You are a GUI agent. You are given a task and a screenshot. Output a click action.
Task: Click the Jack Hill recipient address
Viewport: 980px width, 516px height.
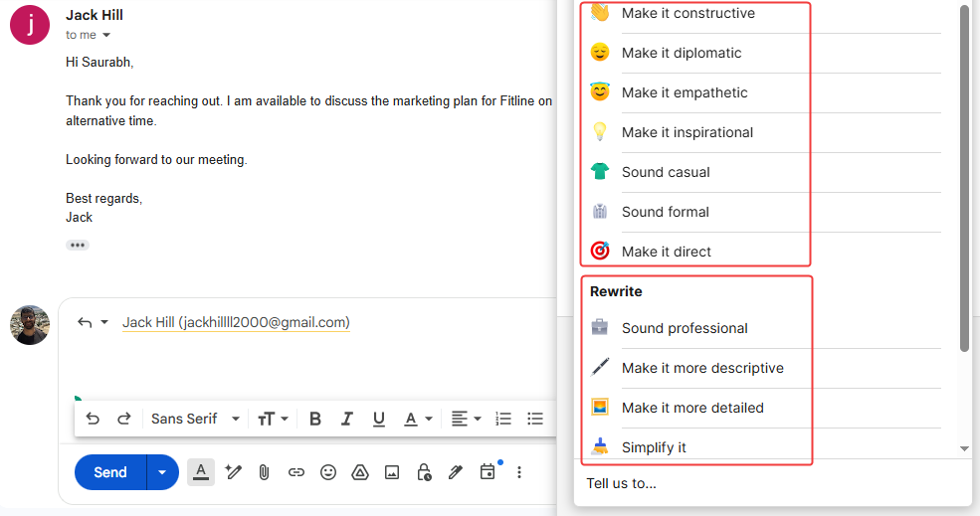pyautogui.click(x=236, y=322)
